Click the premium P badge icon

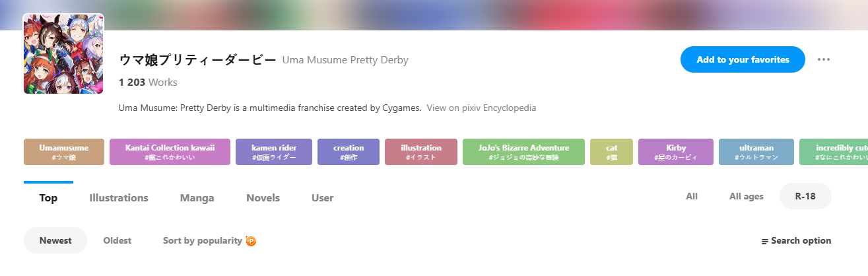(251, 241)
